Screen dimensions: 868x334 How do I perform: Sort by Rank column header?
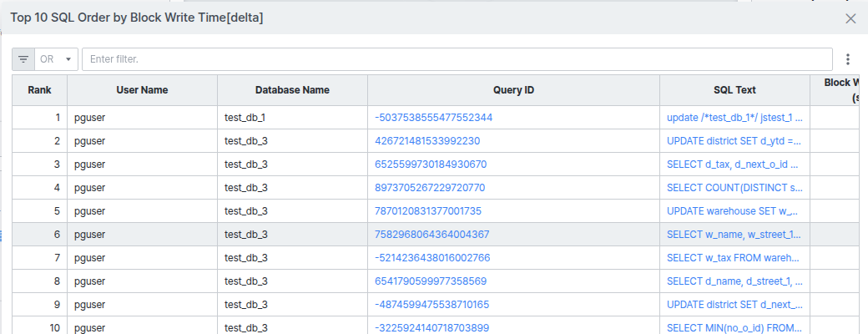(x=40, y=89)
